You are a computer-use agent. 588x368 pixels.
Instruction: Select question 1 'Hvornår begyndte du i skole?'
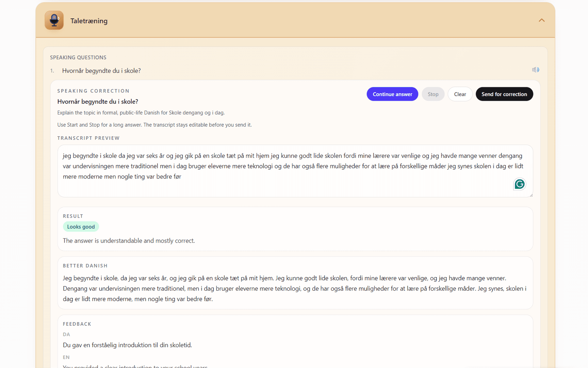[101, 71]
